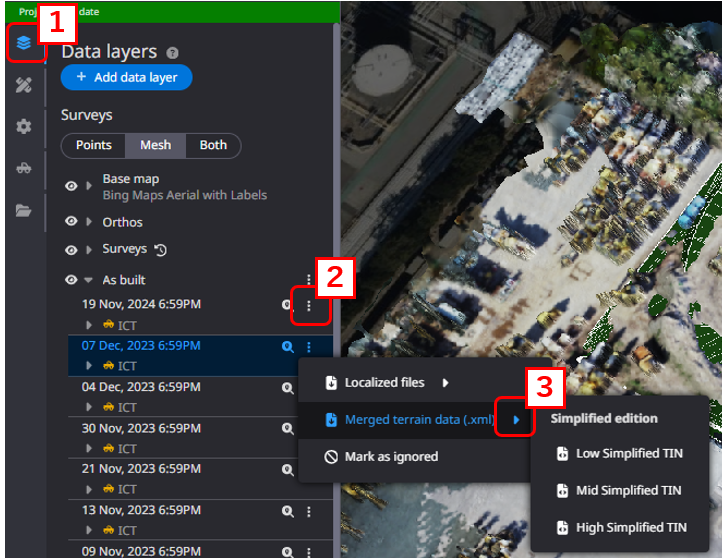Switch display mode to Mesh
Image resolution: width=722 pixels, height=558 pixels.
[156, 145]
